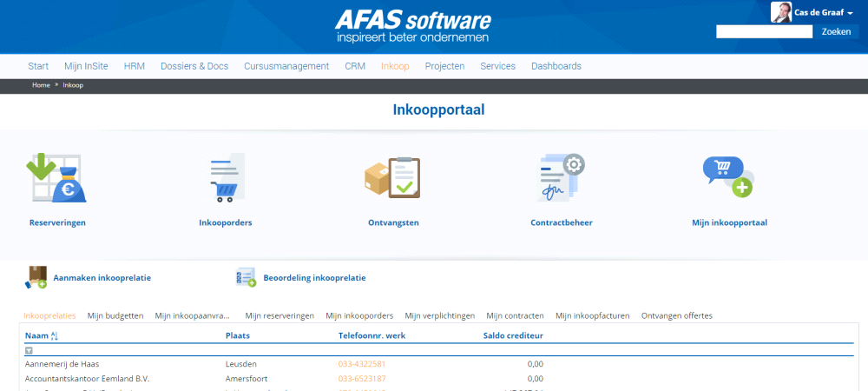868x391 pixels.
Task: Click the table filter funnel icon
Action: pos(29,350)
